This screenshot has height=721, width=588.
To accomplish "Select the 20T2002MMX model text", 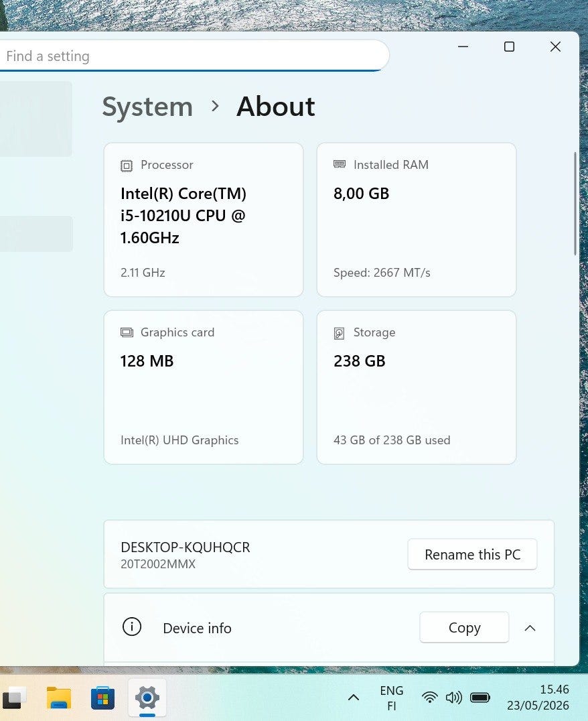I will pyautogui.click(x=157, y=564).
